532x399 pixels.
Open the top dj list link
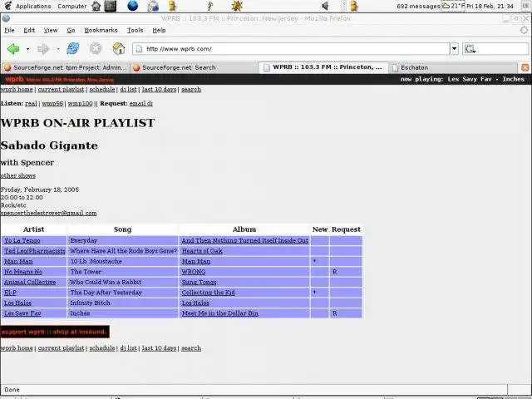pyautogui.click(x=128, y=89)
